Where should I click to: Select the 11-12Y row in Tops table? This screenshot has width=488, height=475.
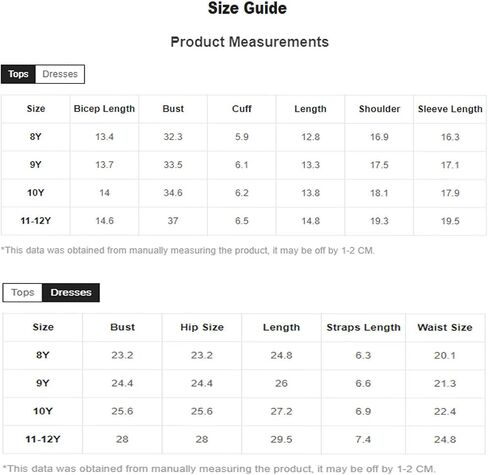pos(244,221)
